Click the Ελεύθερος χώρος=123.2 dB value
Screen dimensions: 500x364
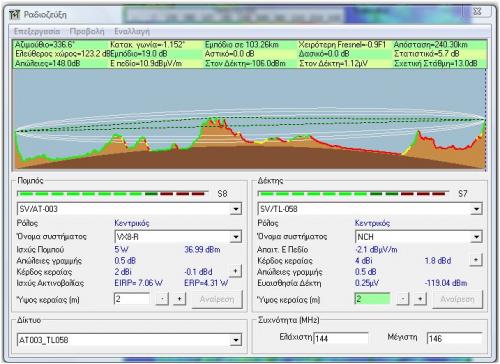click(x=63, y=54)
